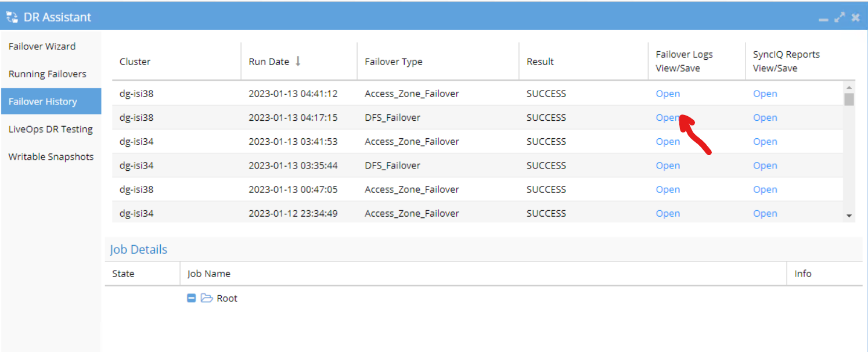Click the Root folder icon
The image size is (868, 352).
click(x=207, y=299)
